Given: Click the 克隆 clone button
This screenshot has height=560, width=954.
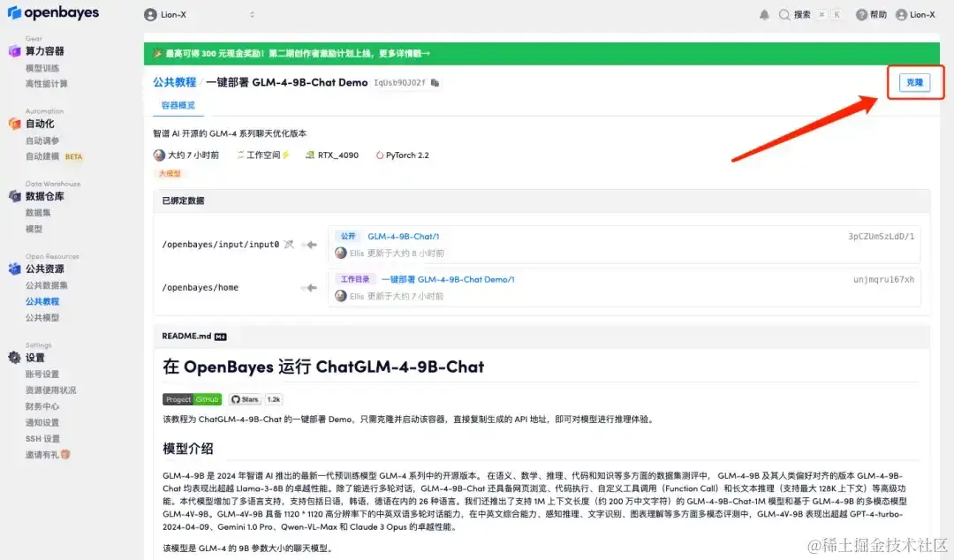Looking at the screenshot, I should click(x=914, y=82).
